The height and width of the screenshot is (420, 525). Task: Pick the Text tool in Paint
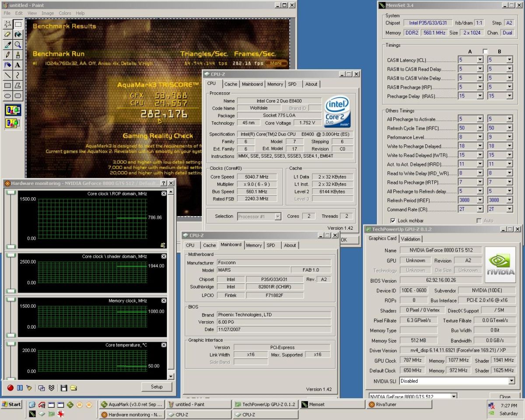coord(18,65)
